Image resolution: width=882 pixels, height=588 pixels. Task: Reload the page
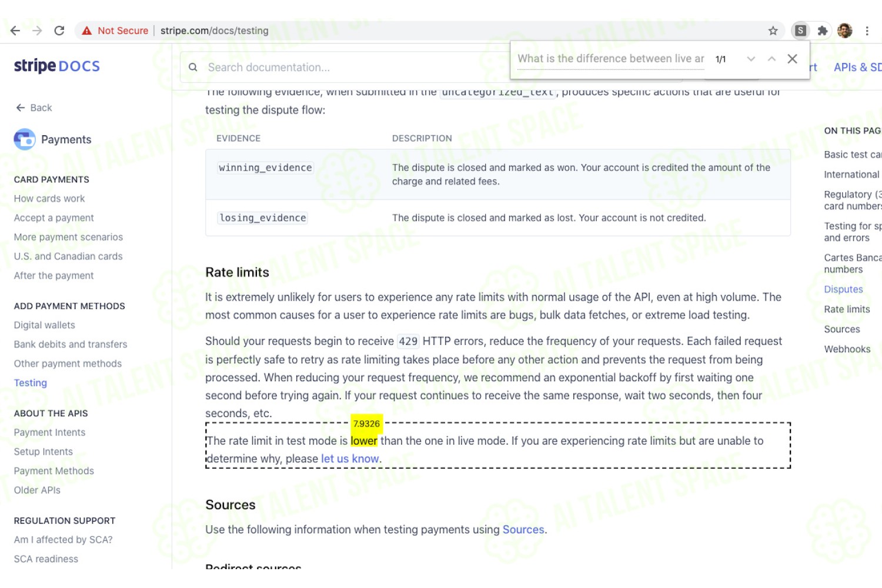pos(59,31)
